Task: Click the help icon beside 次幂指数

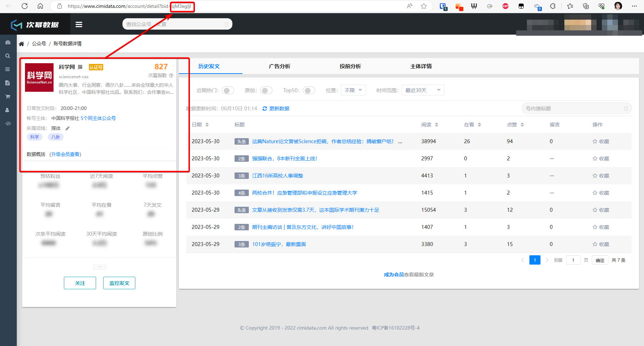Action: (x=171, y=76)
